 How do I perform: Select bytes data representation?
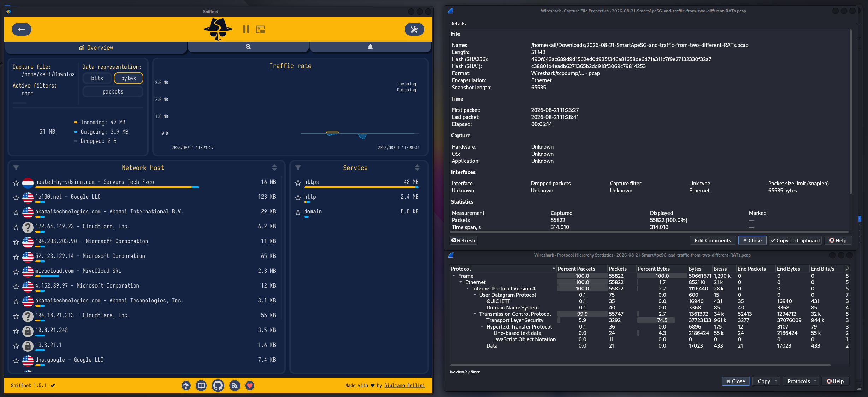(129, 78)
